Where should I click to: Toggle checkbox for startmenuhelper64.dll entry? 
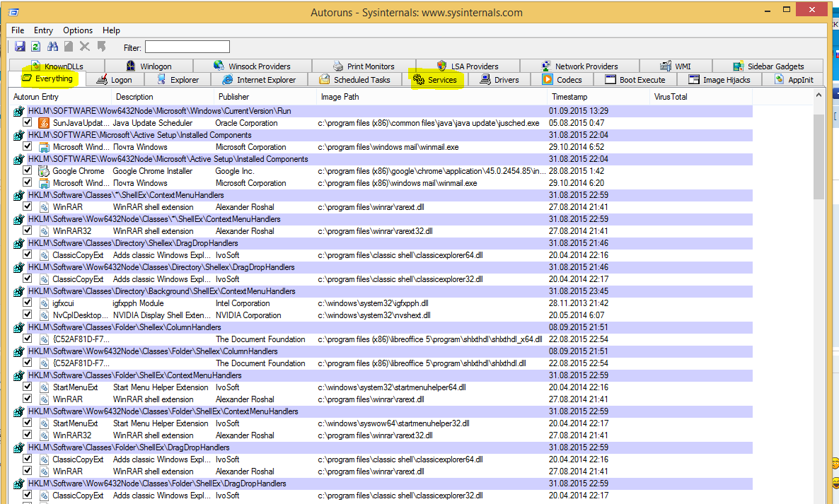pos(28,387)
